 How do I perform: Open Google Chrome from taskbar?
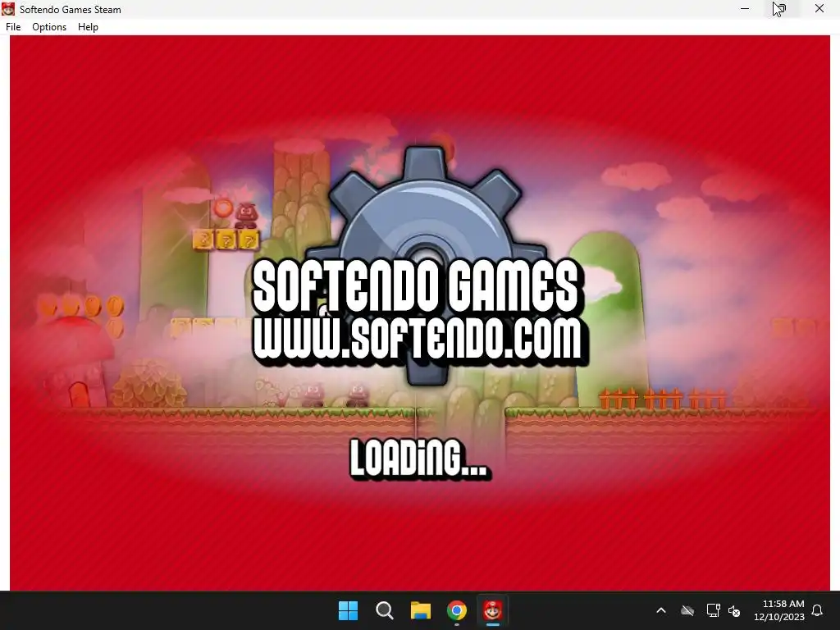coord(457,610)
